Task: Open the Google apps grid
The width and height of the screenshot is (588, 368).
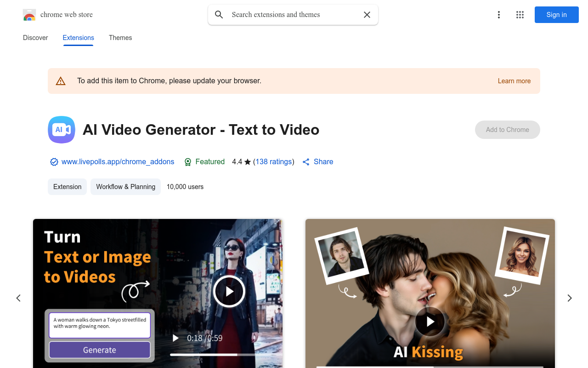Action: click(x=520, y=15)
